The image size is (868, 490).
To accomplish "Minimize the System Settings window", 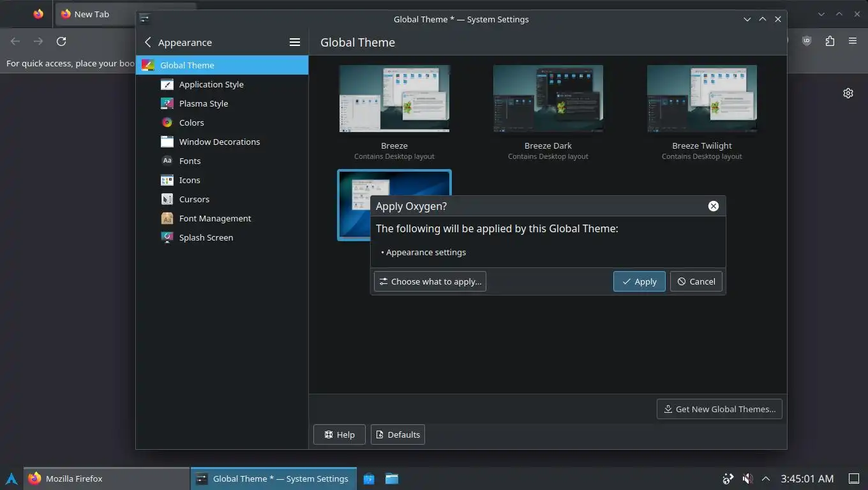I will [747, 19].
